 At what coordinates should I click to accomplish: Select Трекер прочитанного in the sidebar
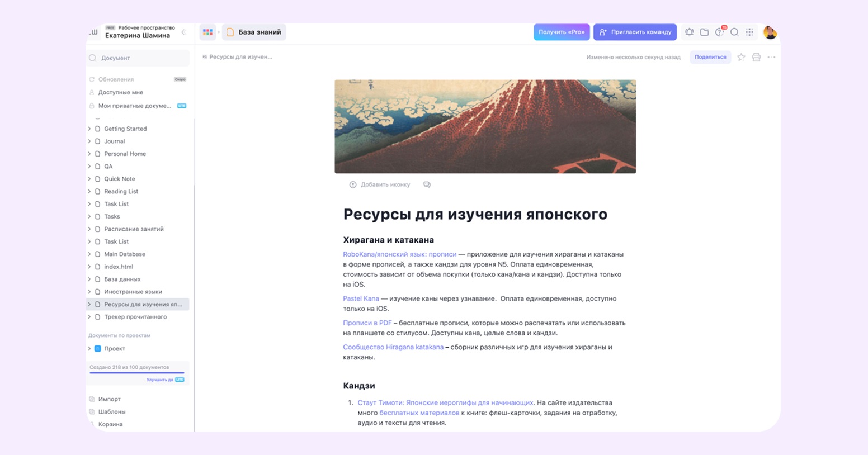135,316
